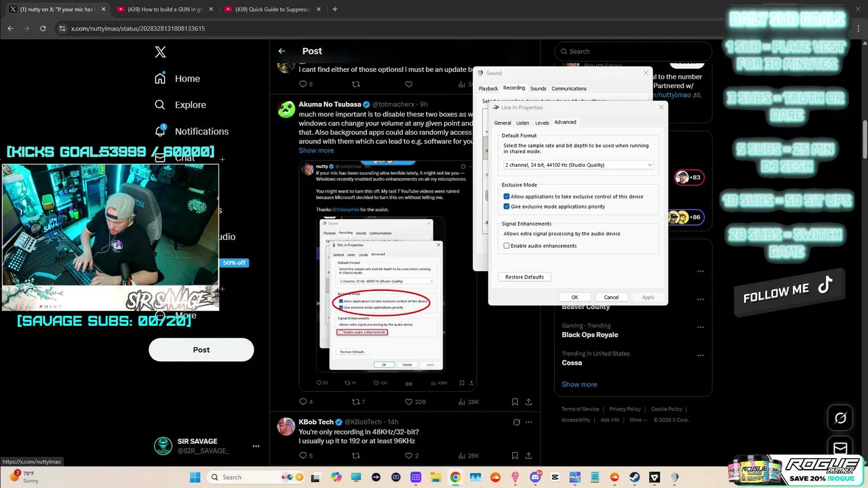Reload the page in Chrome

43,28
